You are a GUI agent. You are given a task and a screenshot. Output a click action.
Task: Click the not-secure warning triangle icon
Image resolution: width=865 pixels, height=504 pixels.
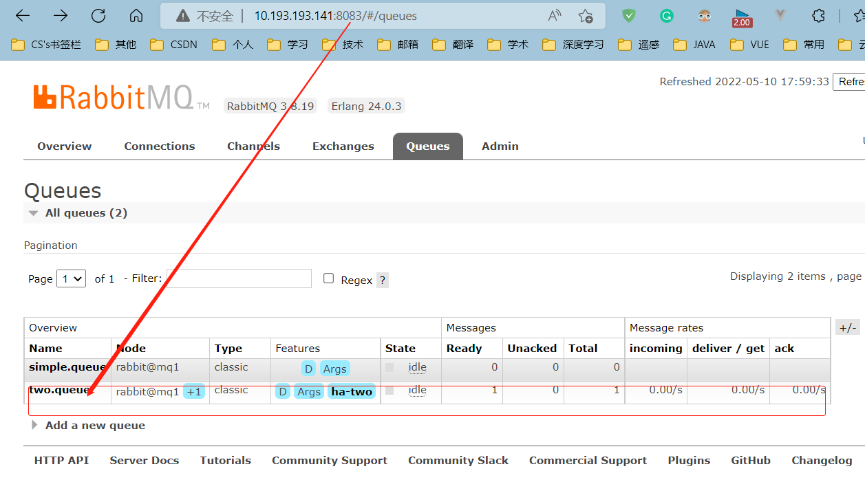tap(182, 16)
